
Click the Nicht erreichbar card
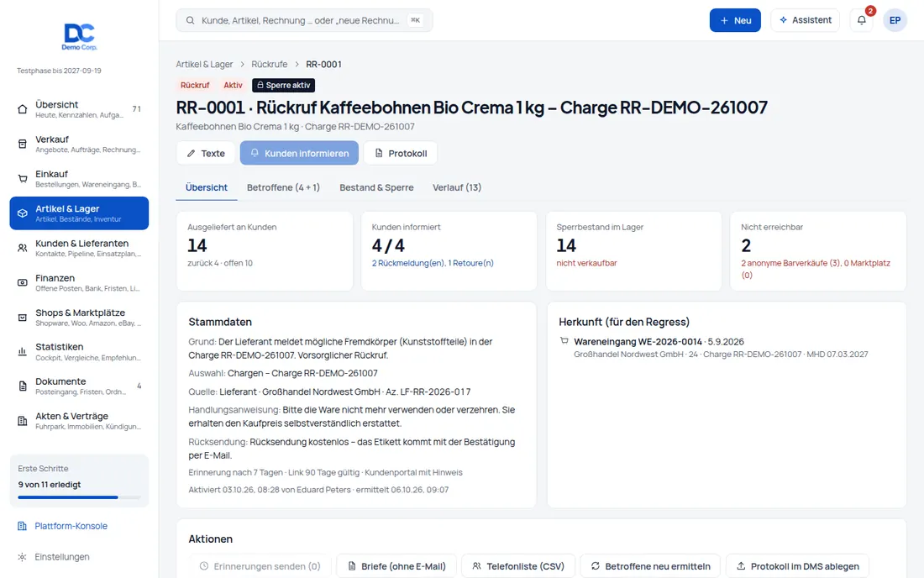coord(818,251)
